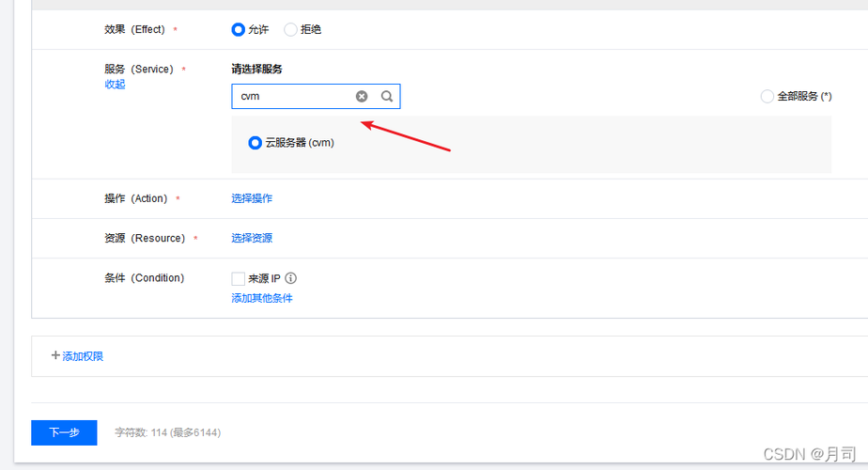
Task: Click the 添加其他条件 link
Action: click(262, 298)
